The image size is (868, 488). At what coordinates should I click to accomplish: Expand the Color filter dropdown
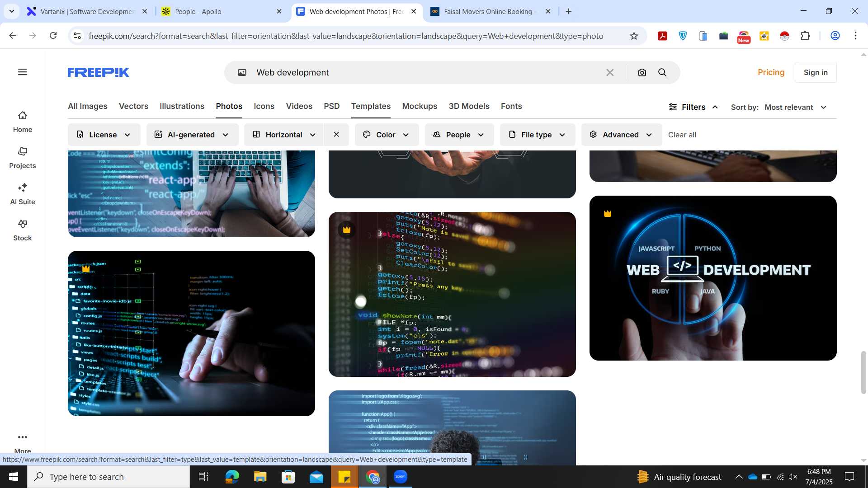[x=387, y=135]
